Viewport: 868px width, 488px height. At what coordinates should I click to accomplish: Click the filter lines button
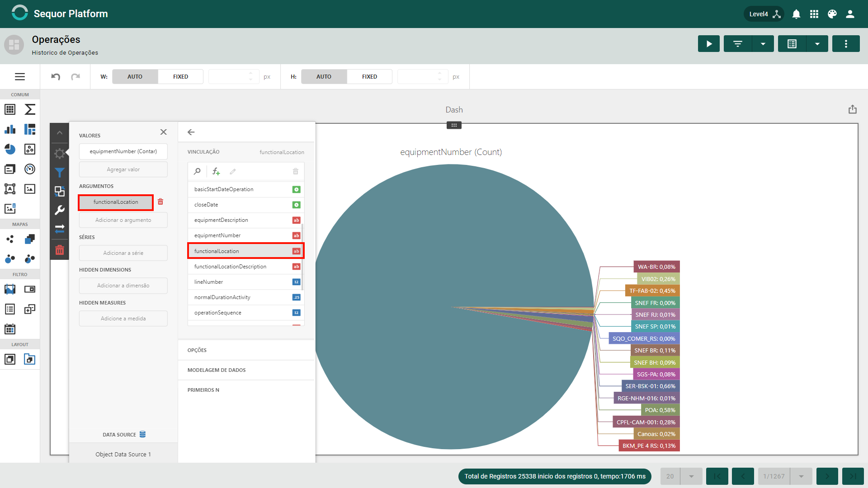click(x=738, y=44)
